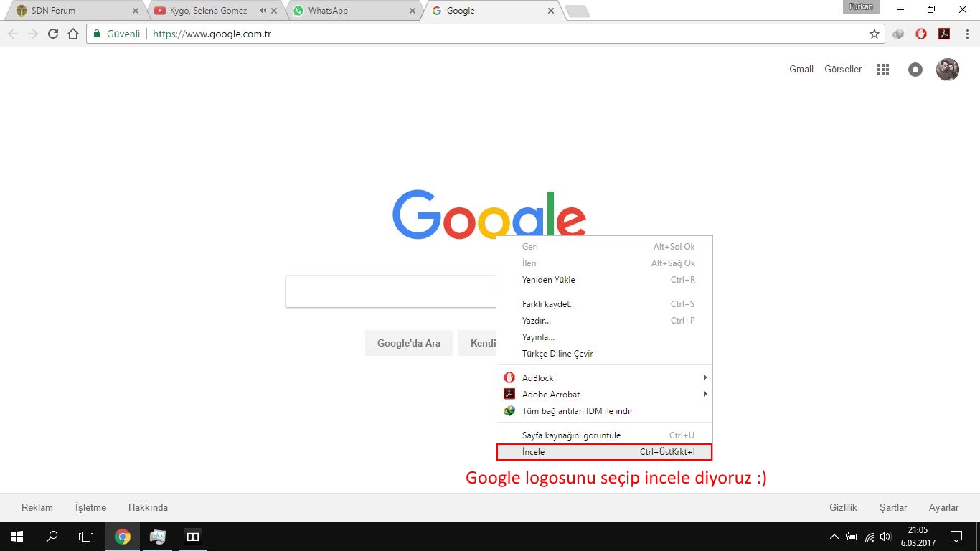
Task: Choose Yeniden Yükle in context menu
Action: click(605, 280)
